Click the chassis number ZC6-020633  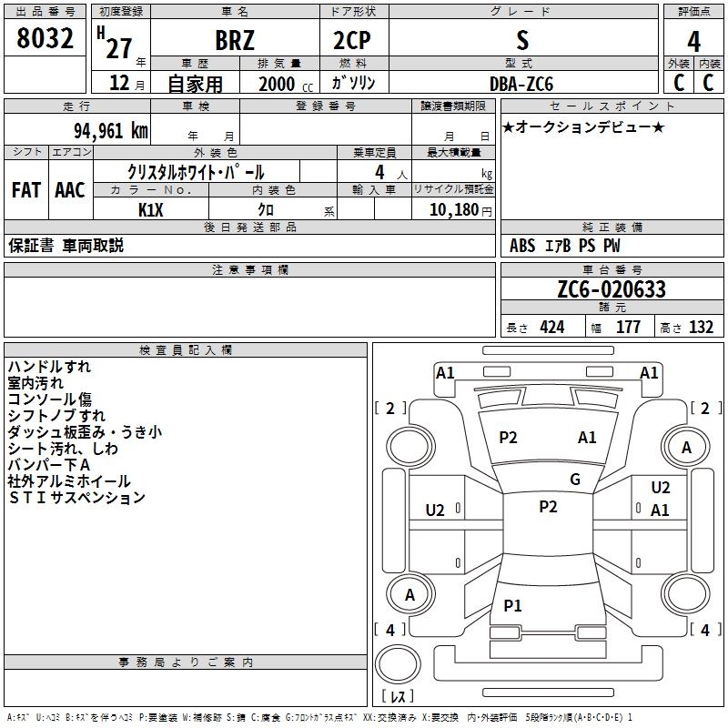[x=612, y=289]
